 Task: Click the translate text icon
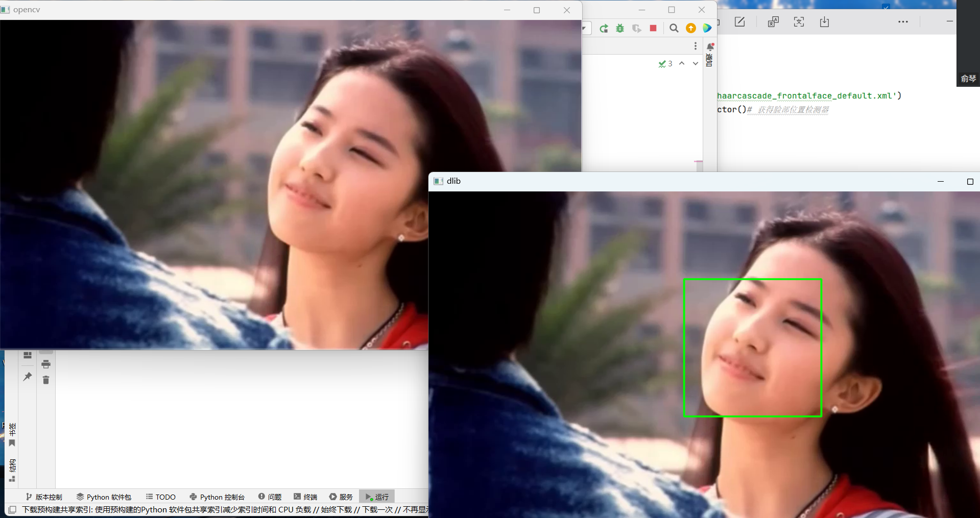click(773, 22)
